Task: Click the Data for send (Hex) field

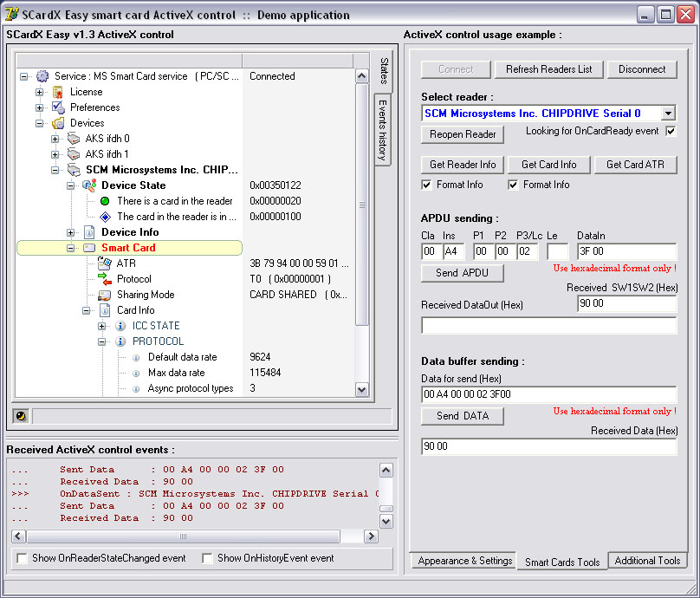Action: [548, 394]
